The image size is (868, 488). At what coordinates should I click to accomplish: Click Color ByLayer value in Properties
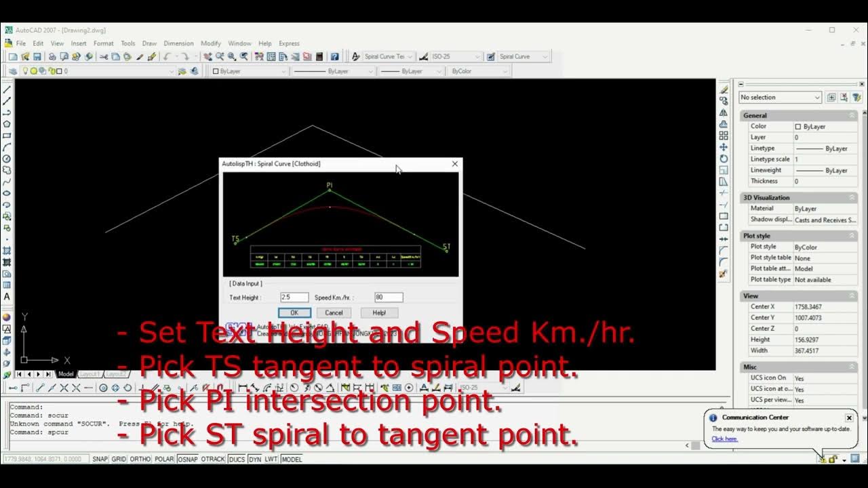[825, 127]
